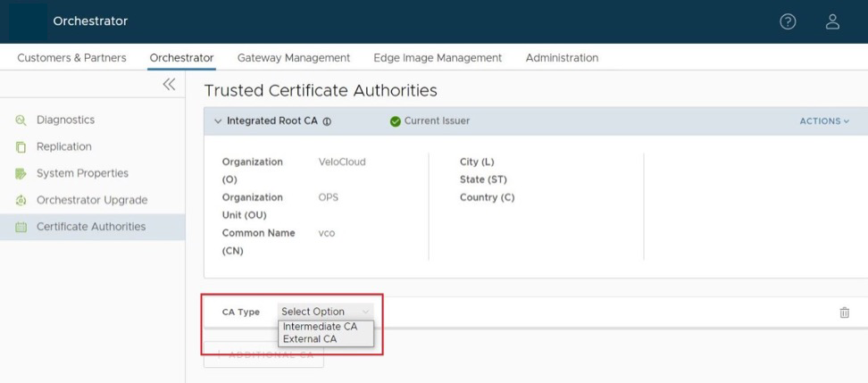Open the help question mark icon

tap(788, 21)
